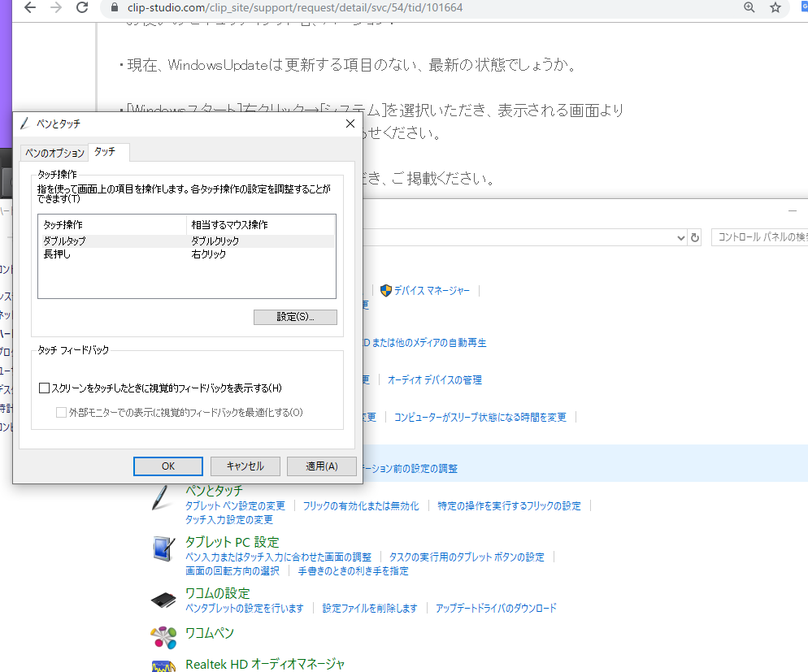The image size is (808, 672).
Task: Click the clip-studio.com URL in address bar
Action: 295,8
